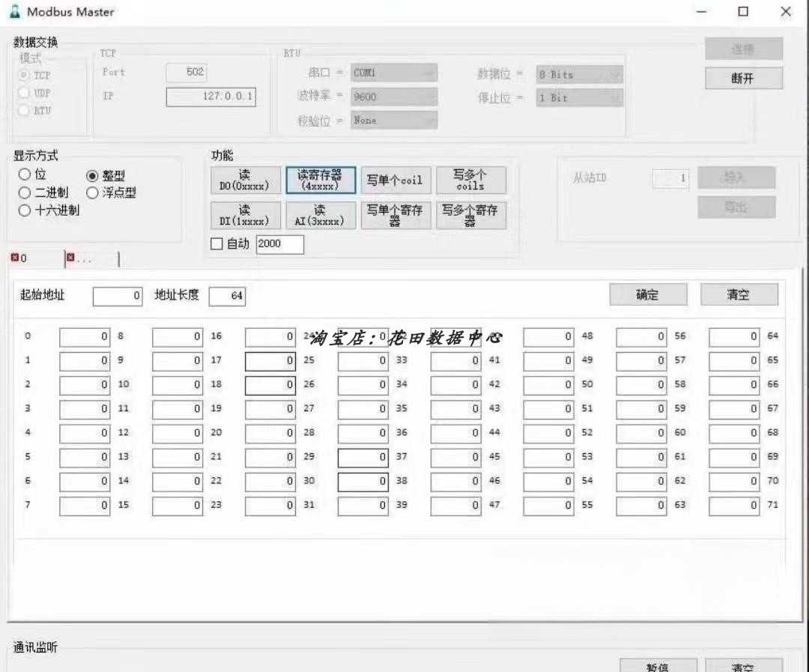The height and width of the screenshot is (672, 809).
Task: Select the 十六进制 hexadecimal display option
Action: pos(24,210)
